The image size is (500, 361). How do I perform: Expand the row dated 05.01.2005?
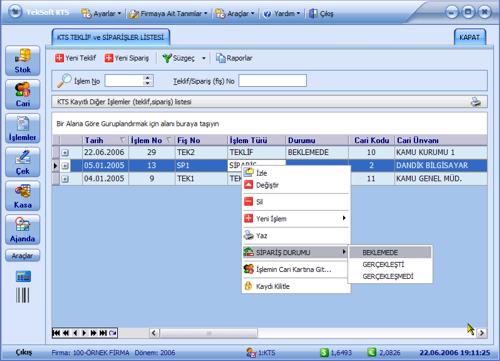coord(65,166)
